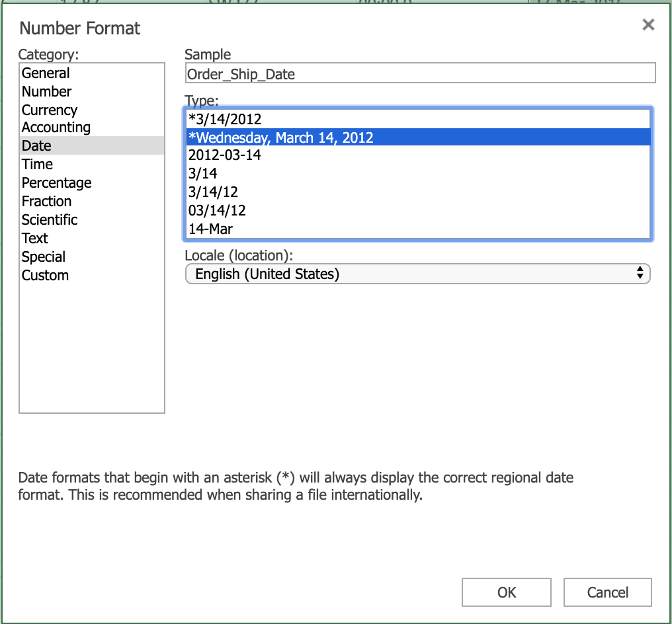Select the Time category
Image resolution: width=672 pixels, height=624 pixels.
coord(37,165)
